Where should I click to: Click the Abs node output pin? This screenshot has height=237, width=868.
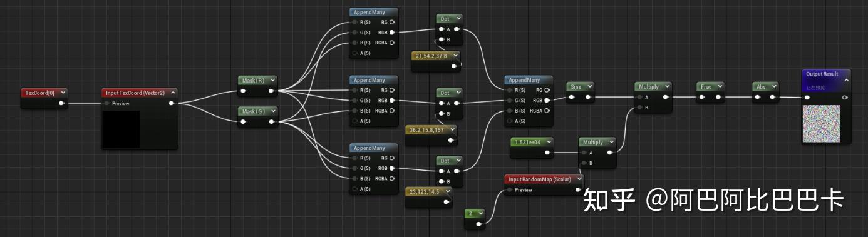tap(773, 97)
